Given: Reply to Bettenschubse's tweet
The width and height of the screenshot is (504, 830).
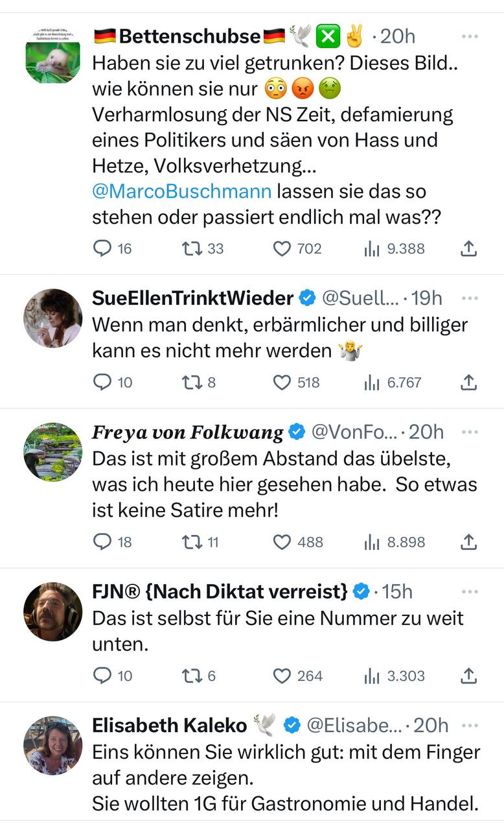Looking at the screenshot, I should (x=104, y=248).
